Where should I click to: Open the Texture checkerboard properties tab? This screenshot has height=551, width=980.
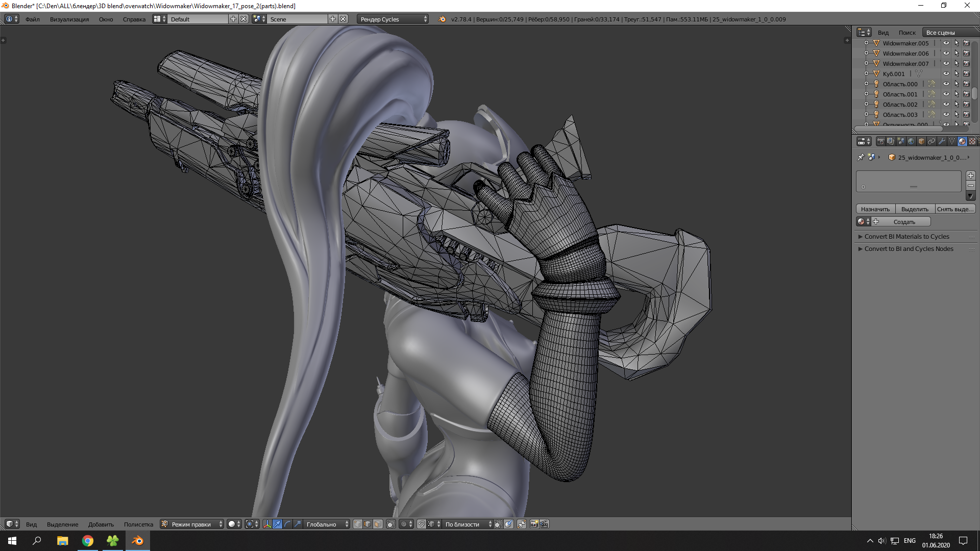pos(972,141)
